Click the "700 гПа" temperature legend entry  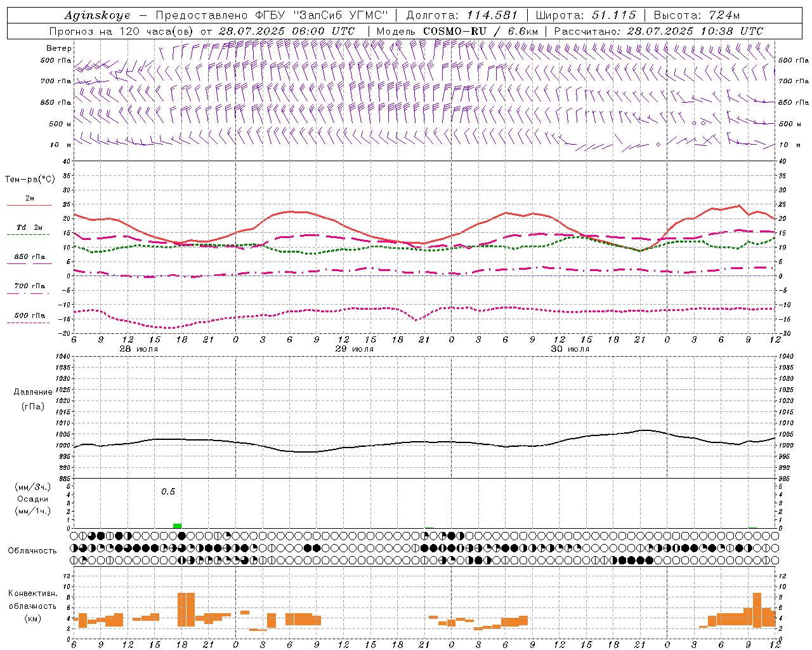pos(30,286)
